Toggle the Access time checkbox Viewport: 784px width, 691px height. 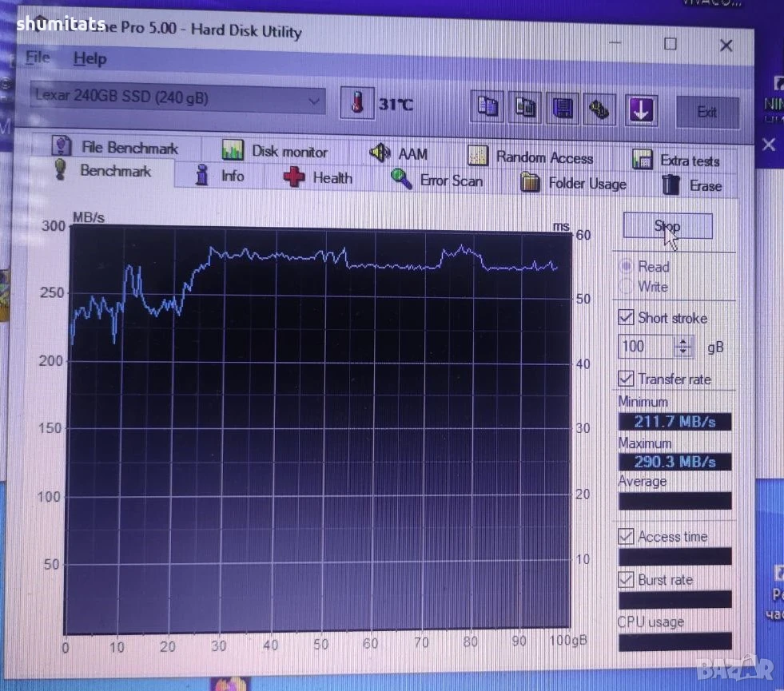(626, 536)
